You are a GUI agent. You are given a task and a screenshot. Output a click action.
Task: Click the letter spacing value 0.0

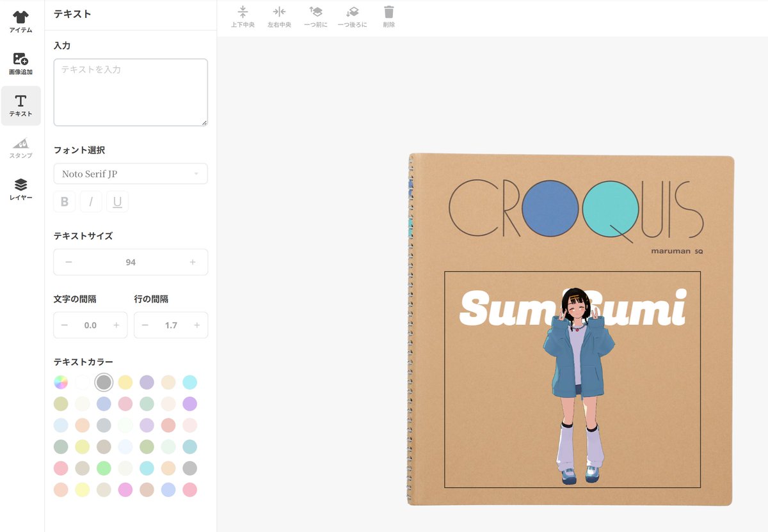[x=90, y=325]
